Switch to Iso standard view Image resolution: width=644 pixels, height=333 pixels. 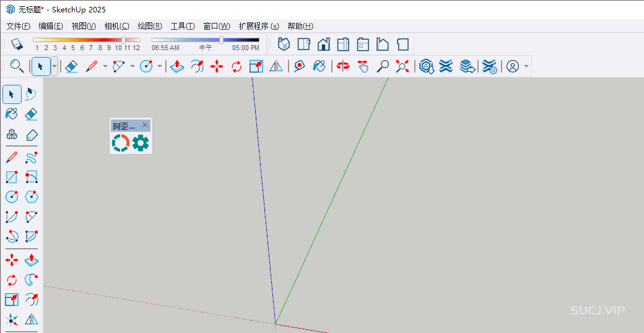(x=284, y=44)
